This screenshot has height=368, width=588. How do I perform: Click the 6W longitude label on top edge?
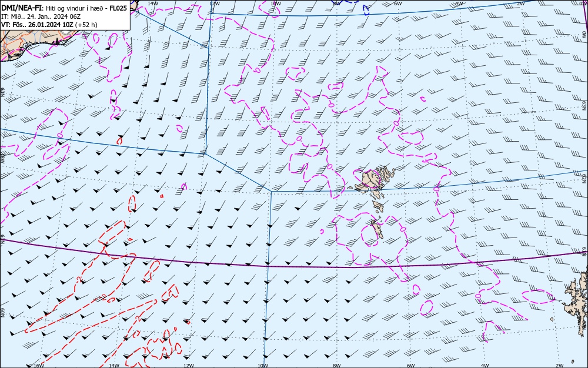pos(398,4)
